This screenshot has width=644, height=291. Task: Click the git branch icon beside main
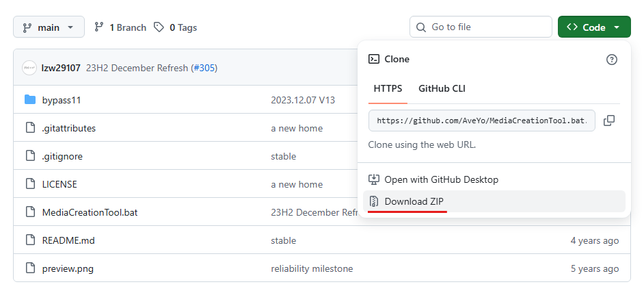tap(27, 27)
